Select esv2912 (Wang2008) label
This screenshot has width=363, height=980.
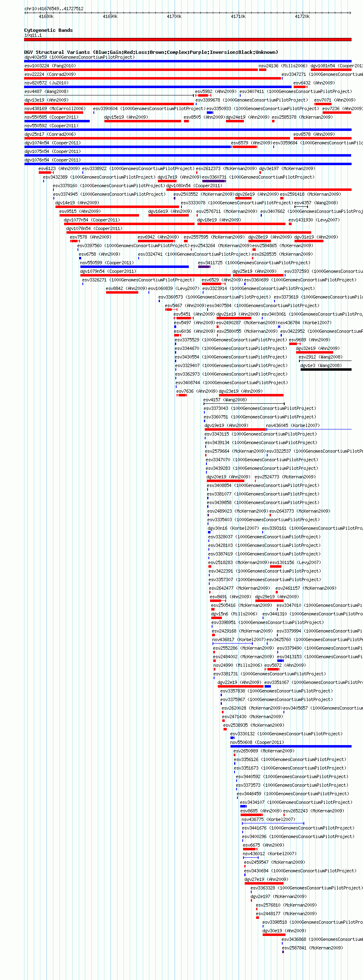pos(321,357)
